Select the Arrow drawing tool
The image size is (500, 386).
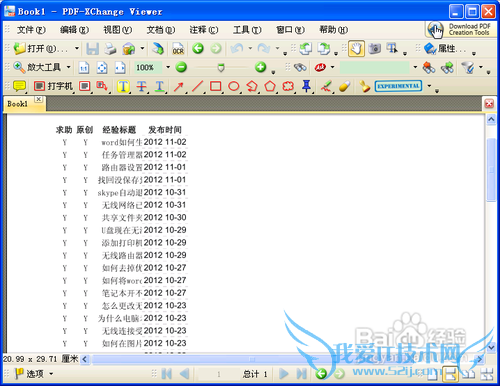click(179, 87)
